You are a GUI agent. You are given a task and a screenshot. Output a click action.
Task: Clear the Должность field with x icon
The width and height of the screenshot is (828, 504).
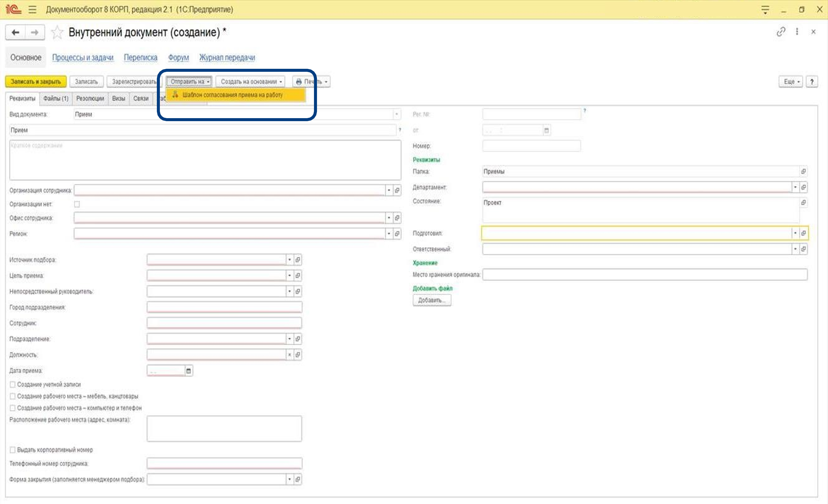(290, 354)
